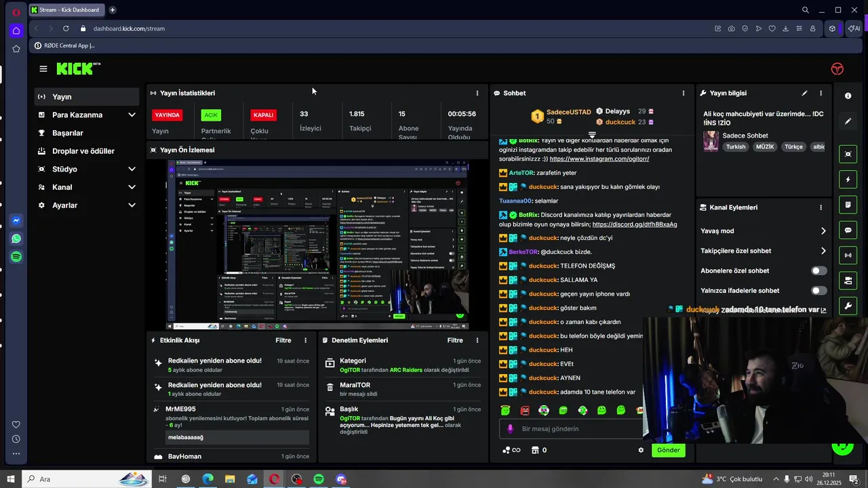Open the Ara search box on the taskbar
Screen dimensions: 868x488
click(x=87, y=479)
